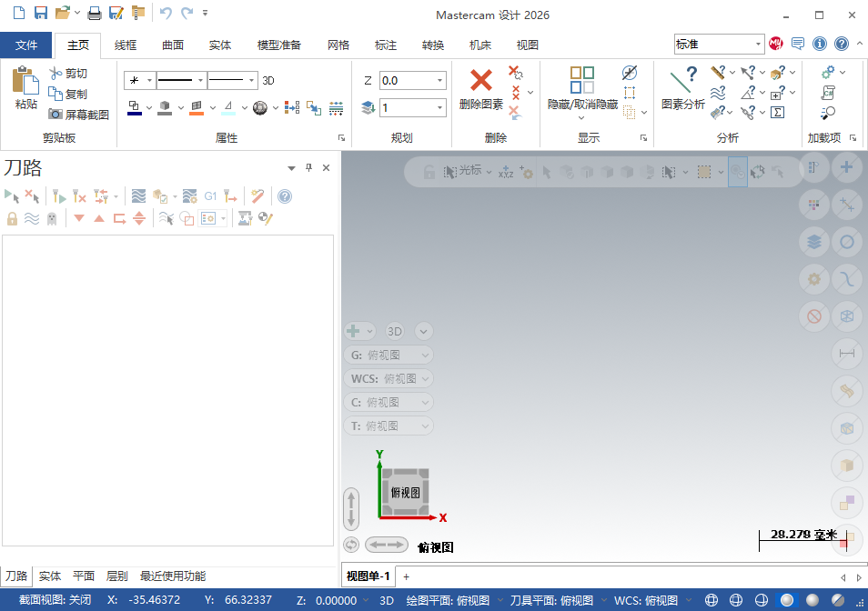Viewport: 868px width, 611px height.
Task: Click the 图素分析 analyze icon
Action: (683, 80)
